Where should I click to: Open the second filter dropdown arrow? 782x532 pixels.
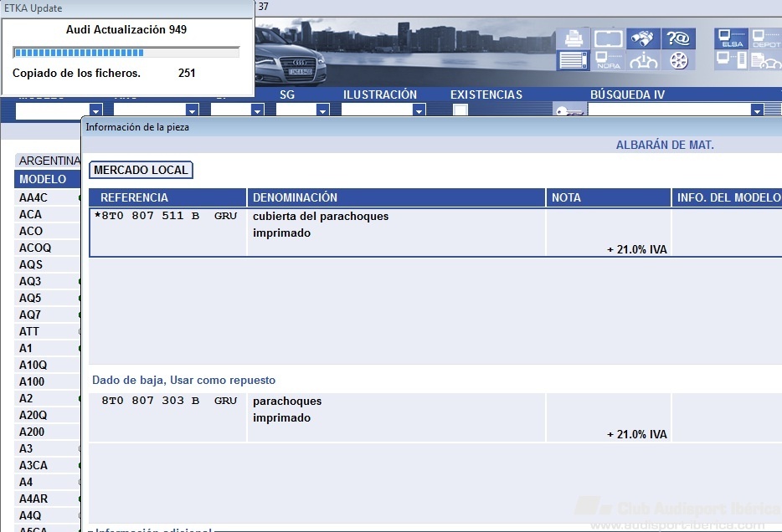point(192,110)
